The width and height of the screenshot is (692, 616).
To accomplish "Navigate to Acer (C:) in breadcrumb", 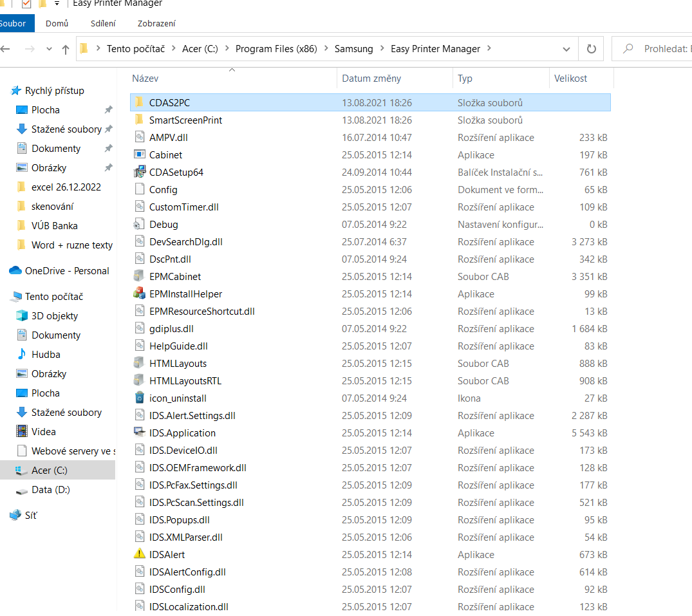I will tap(200, 48).
